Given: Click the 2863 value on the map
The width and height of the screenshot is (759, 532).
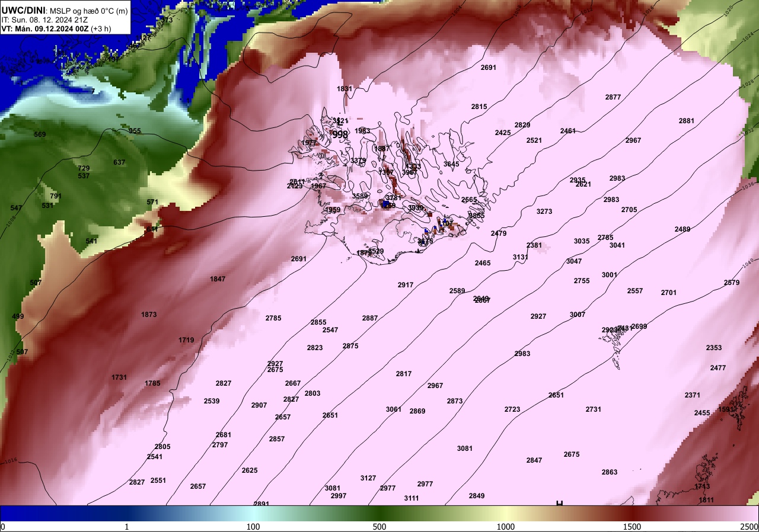Looking at the screenshot, I should (610, 472).
